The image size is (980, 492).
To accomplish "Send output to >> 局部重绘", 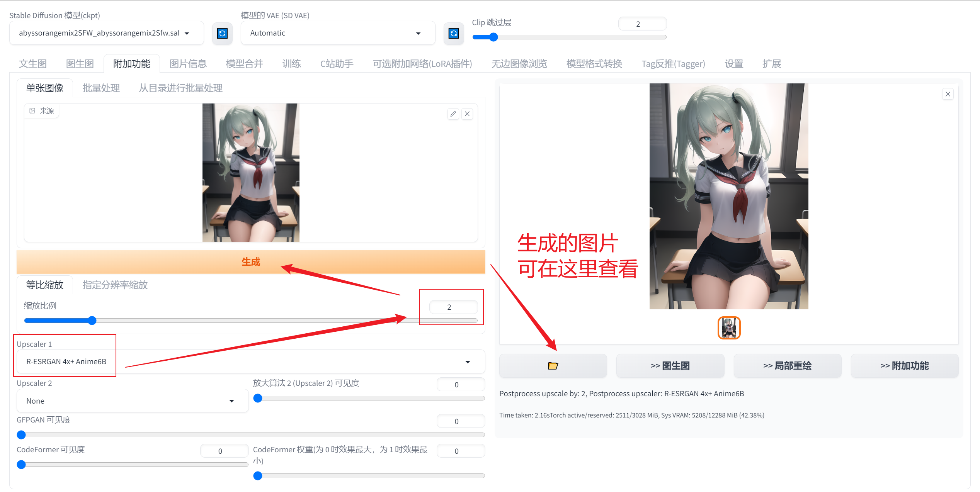I will tap(788, 365).
